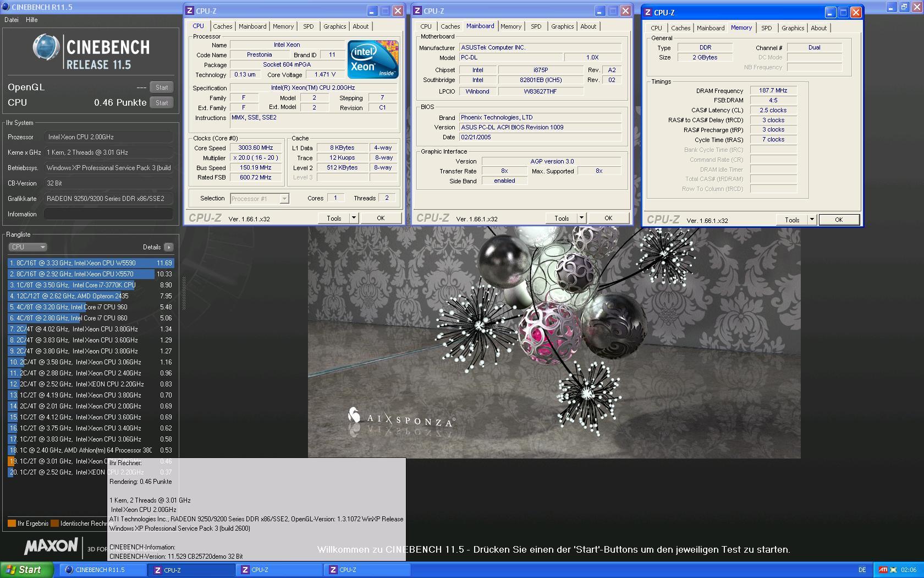Image resolution: width=924 pixels, height=578 pixels.
Task: Activate the first CPU-Z taskbar item
Action: point(191,570)
